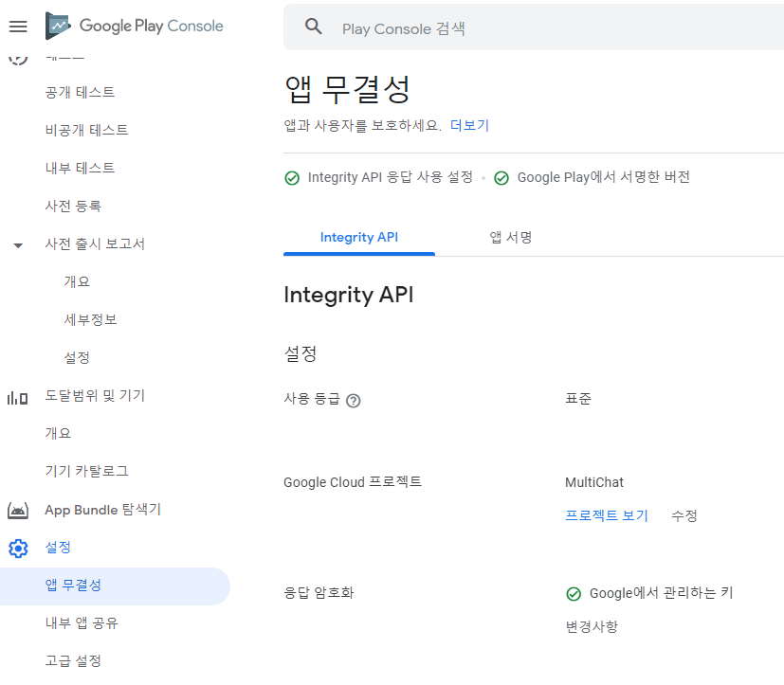Select 사전 출시 보고서 menu item
Image resolution: width=784 pixels, height=685 pixels.
point(95,243)
